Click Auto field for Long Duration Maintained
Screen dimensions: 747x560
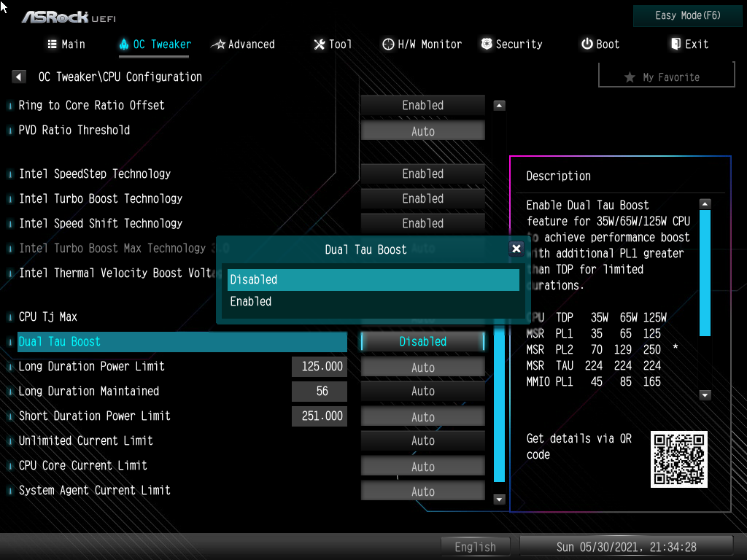pos(422,391)
